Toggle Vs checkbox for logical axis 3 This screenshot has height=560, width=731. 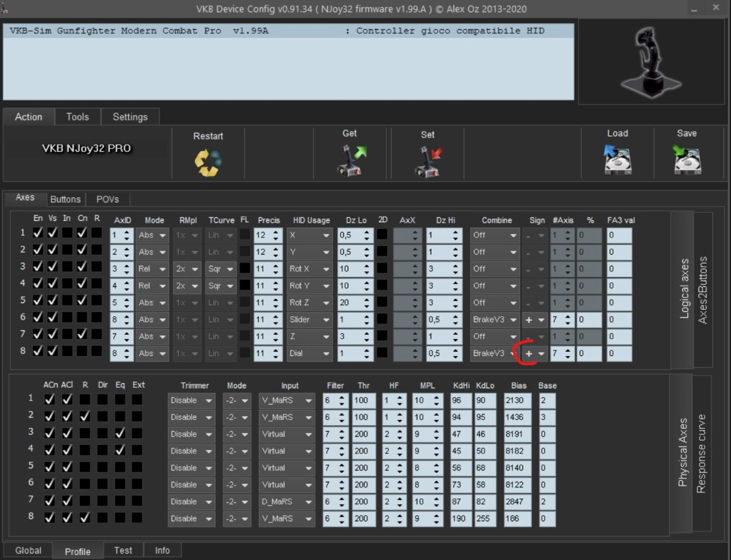(53, 266)
